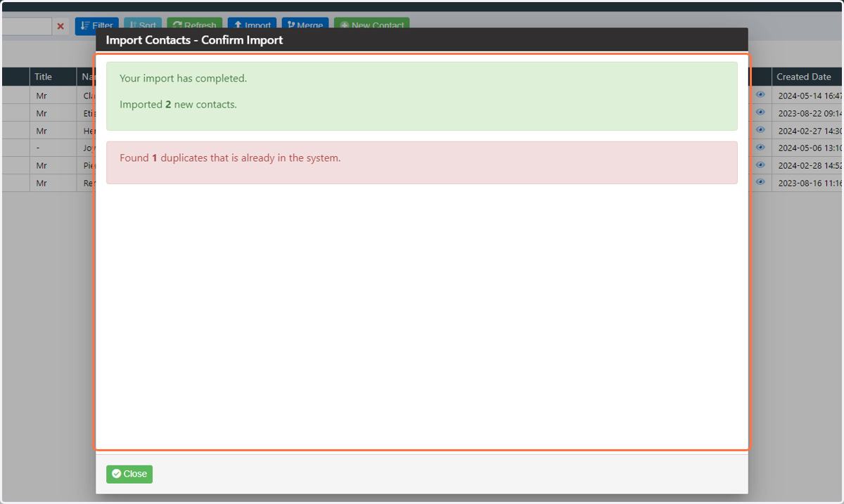Image resolution: width=844 pixels, height=504 pixels.
Task: View contact created 2024-05-06 via eye icon
Action: click(760, 147)
